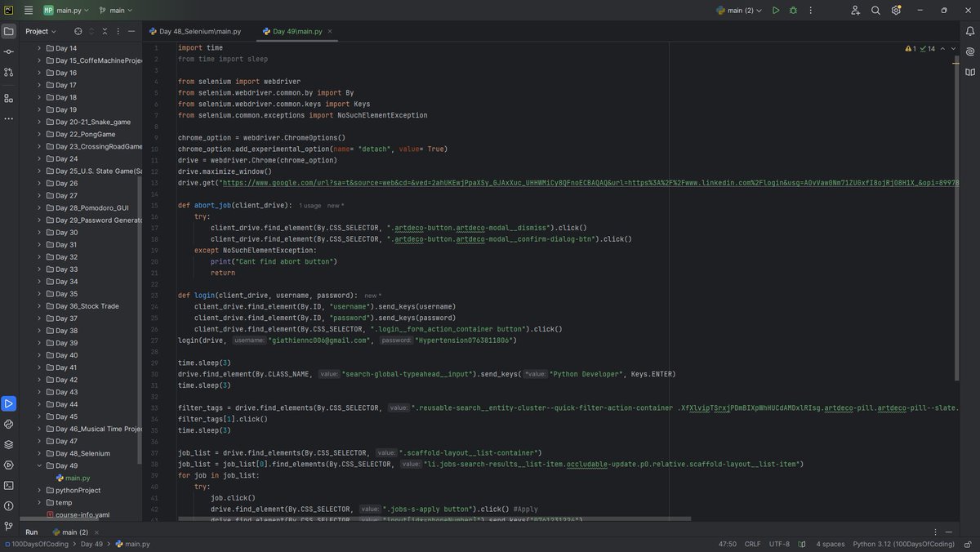Open the Commit tool window
980x552 pixels.
click(x=9, y=51)
